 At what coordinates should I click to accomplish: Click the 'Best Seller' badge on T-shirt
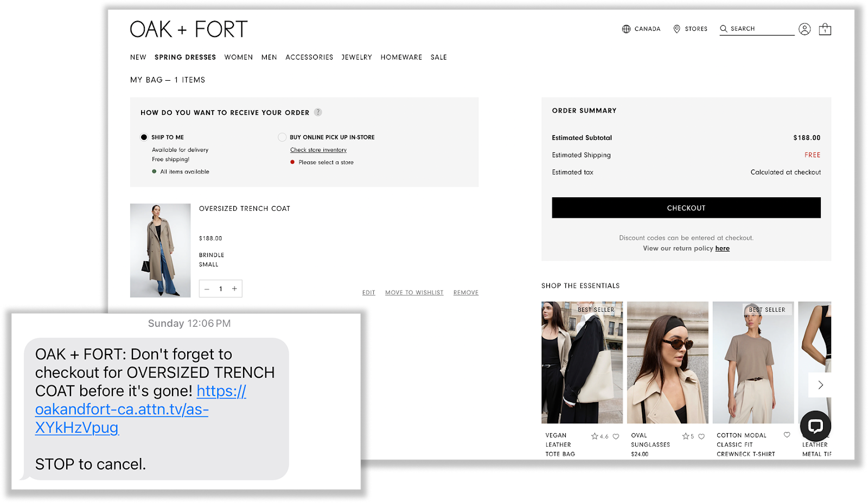click(x=767, y=309)
